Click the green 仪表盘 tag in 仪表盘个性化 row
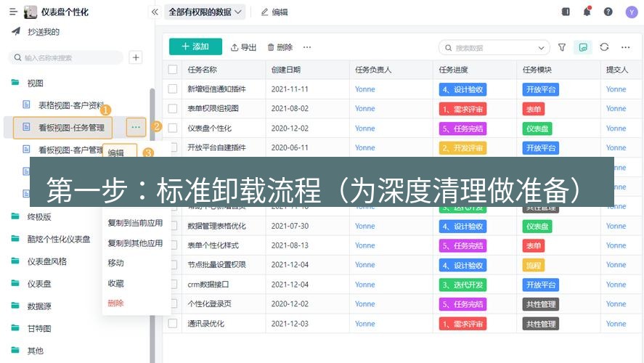This screenshot has width=644, height=363. 537,129
